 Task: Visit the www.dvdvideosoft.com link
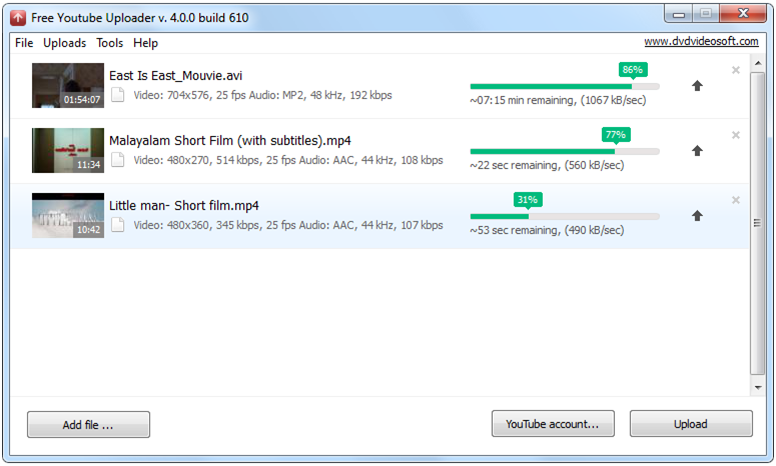[x=701, y=42]
